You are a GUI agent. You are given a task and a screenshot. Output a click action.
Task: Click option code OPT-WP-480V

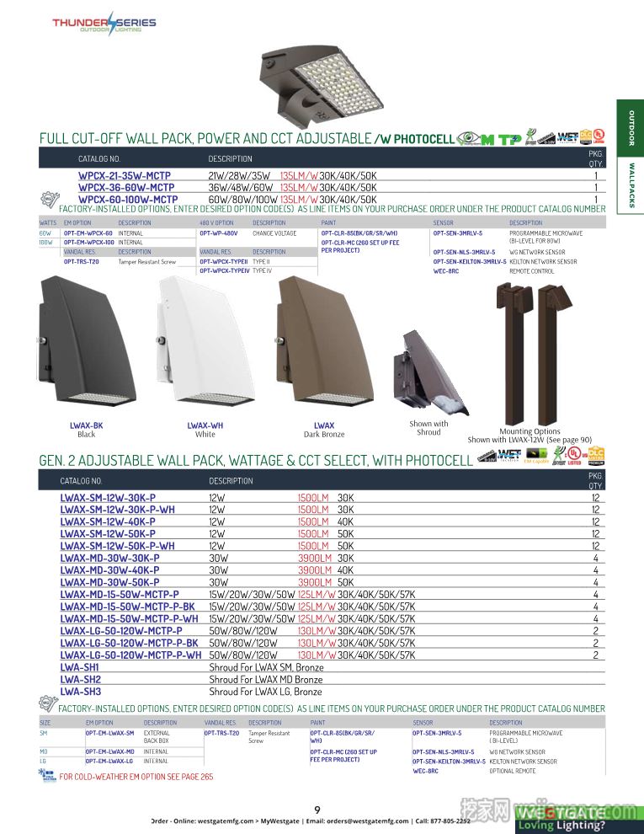coord(219,233)
